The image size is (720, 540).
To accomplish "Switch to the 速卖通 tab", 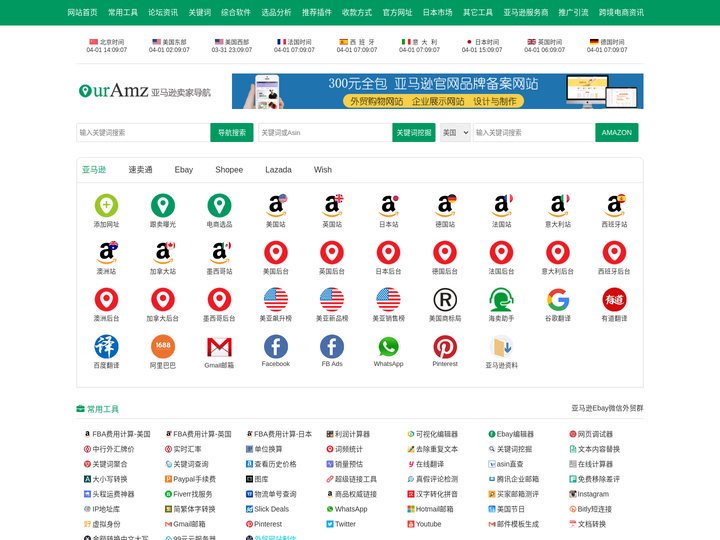I will pyautogui.click(x=140, y=169).
